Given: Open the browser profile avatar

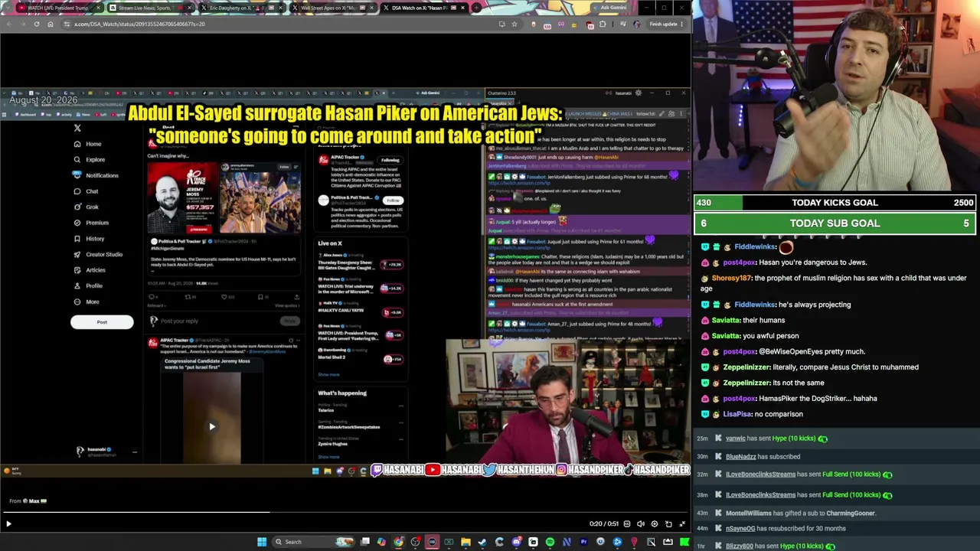Looking at the screenshot, I should 637,24.
